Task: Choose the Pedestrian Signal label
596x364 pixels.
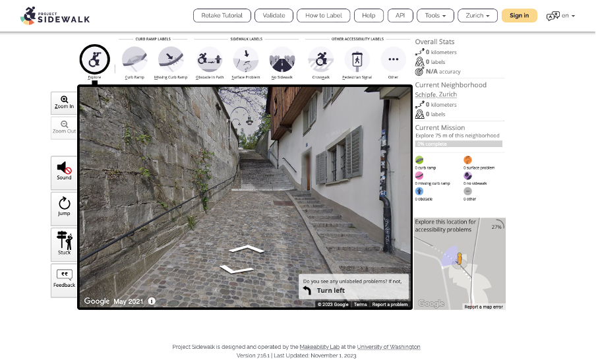Action: click(x=357, y=60)
